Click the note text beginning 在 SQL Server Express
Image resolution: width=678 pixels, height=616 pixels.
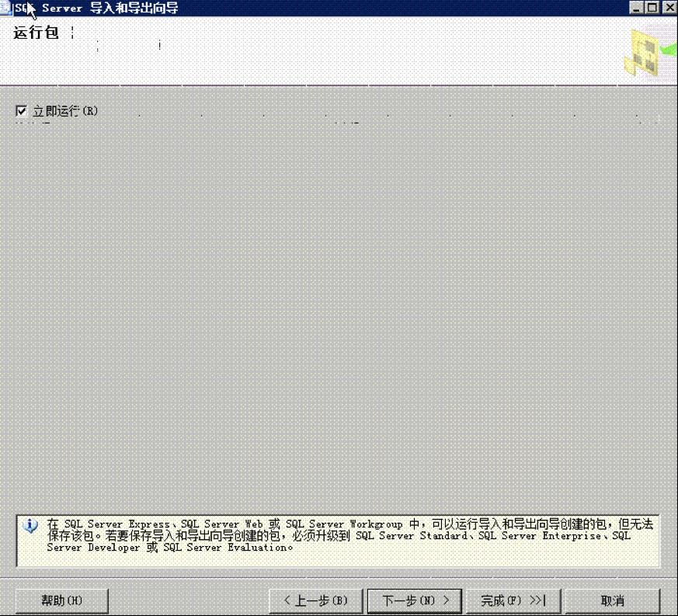coord(349,535)
